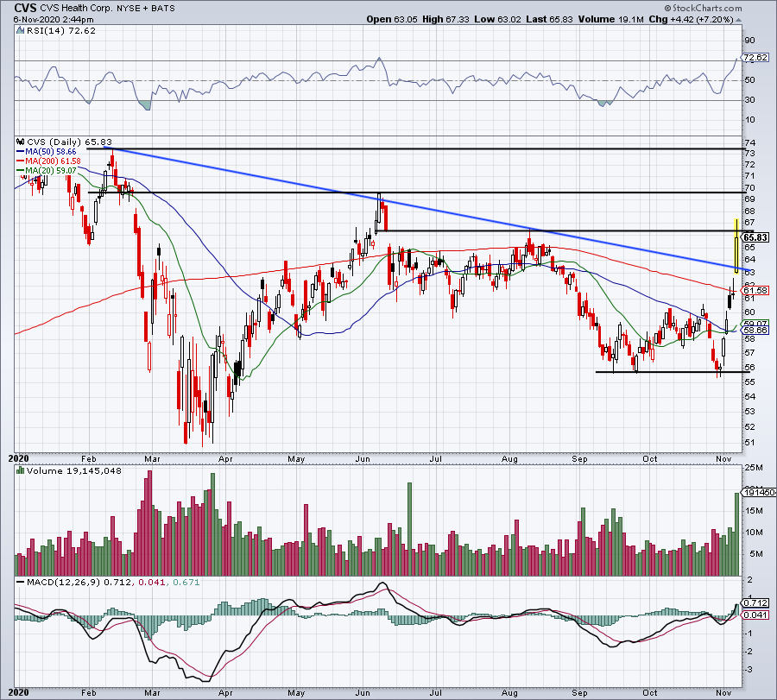Screen dimensions: 777x700
Task: Click the 'CVS Health Corp.' company name
Action: pyautogui.click(x=76, y=8)
